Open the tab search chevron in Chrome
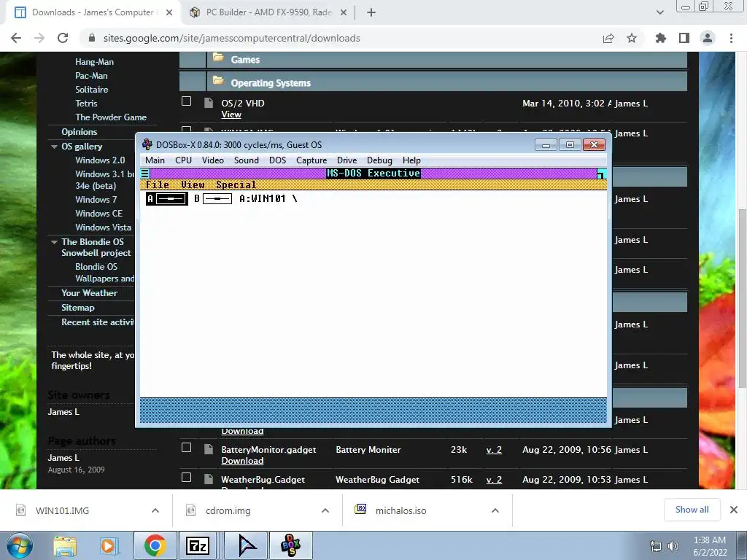The width and height of the screenshot is (747, 560). coord(659,12)
